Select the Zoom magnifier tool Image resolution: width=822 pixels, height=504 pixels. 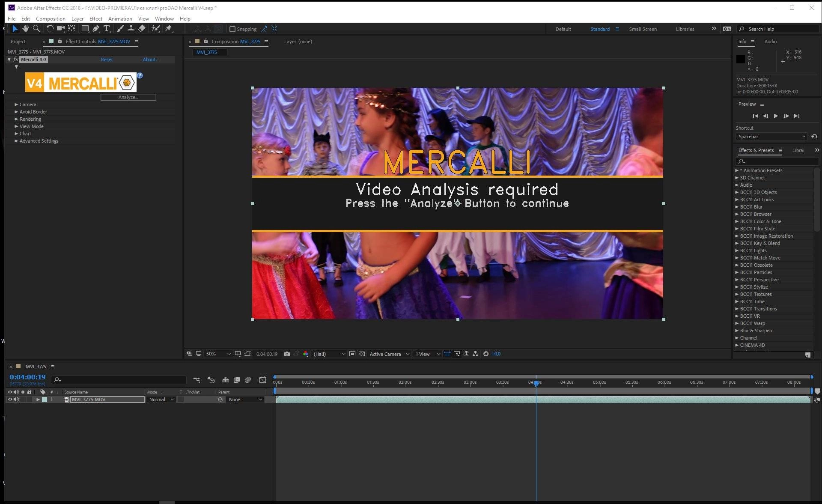tap(36, 29)
